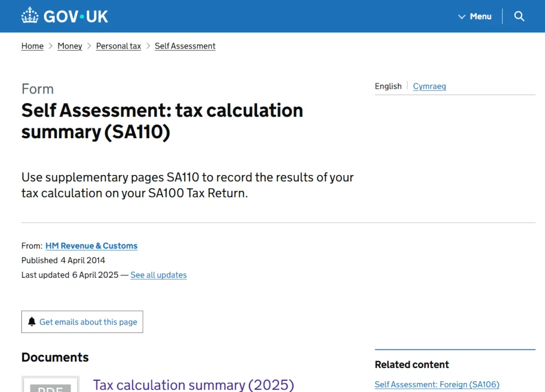Open the Menu navigation item
545x392 pixels.
[x=480, y=16]
